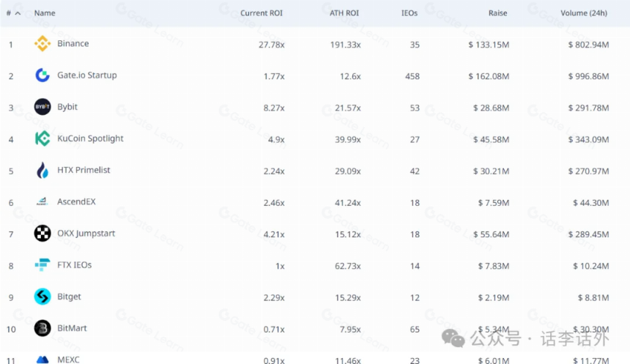Screen dimensions: 630x364
Task: Sort by Raise column header
Action: click(x=498, y=13)
